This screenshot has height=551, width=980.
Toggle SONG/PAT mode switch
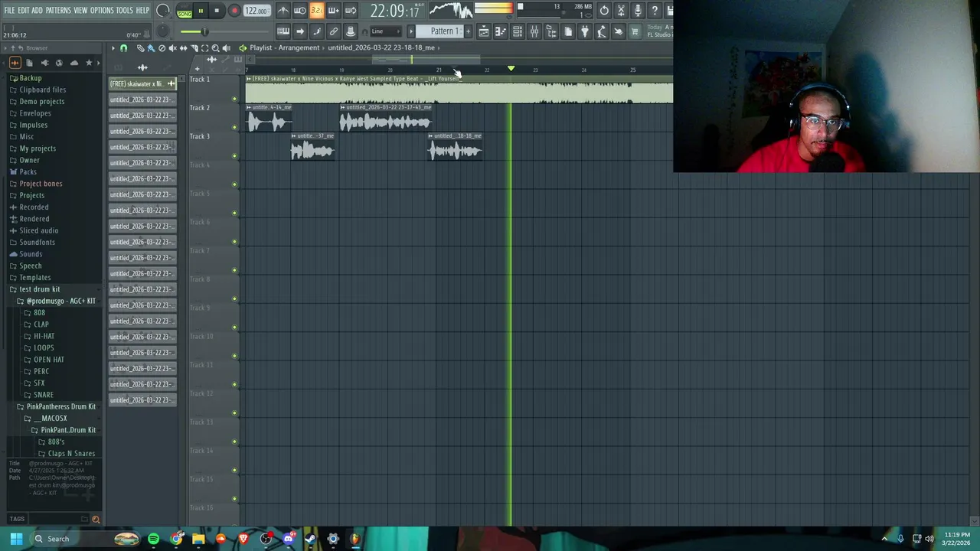pyautogui.click(x=185, y=11)
